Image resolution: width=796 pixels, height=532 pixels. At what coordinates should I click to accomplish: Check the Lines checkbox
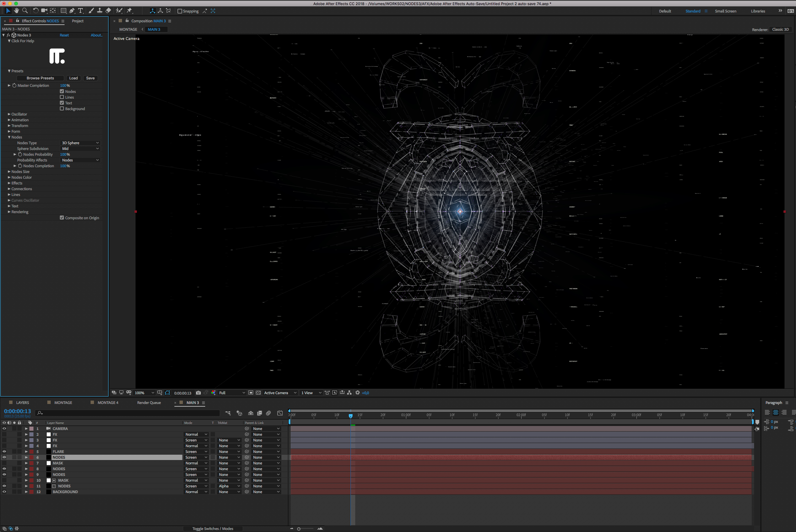click(62, 97)
